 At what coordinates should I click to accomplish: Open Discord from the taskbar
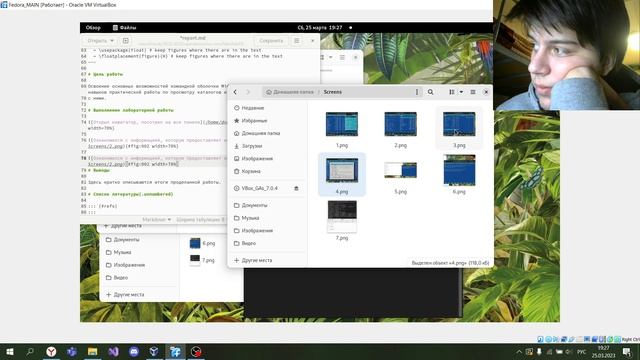[134, 351]
